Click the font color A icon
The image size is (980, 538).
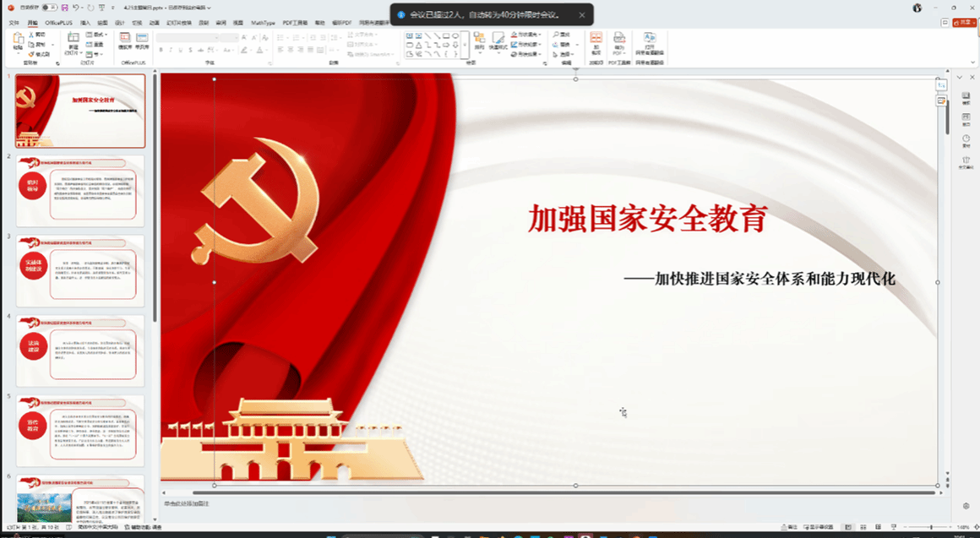(x=259, y=50)
